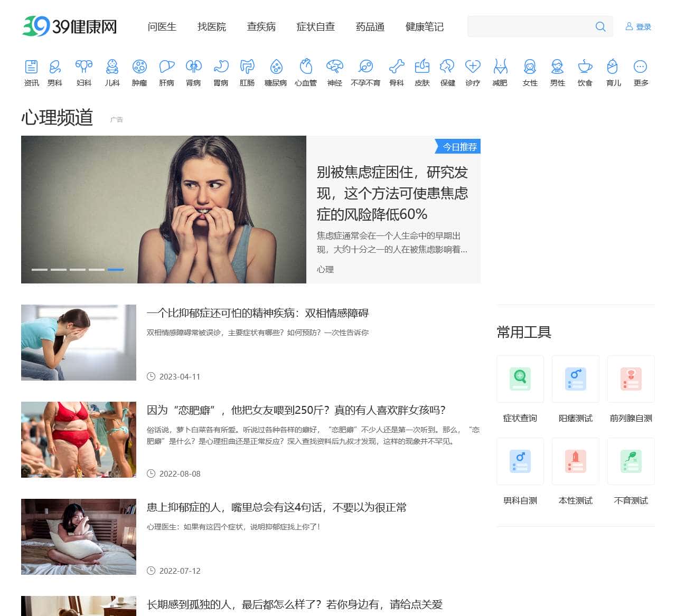Switch to the active fifth carousel slide indicator
The width and height of the screenshot is (676, 616).
click(116, 270)
